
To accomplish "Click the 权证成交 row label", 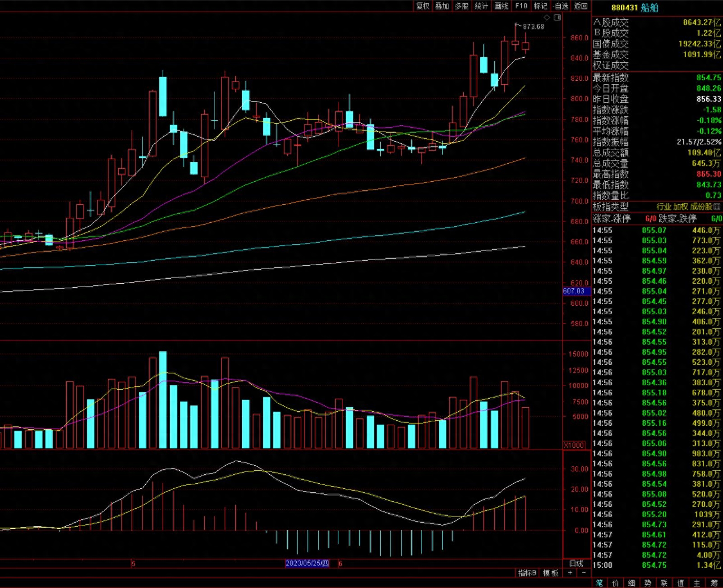I will [611, 65].
